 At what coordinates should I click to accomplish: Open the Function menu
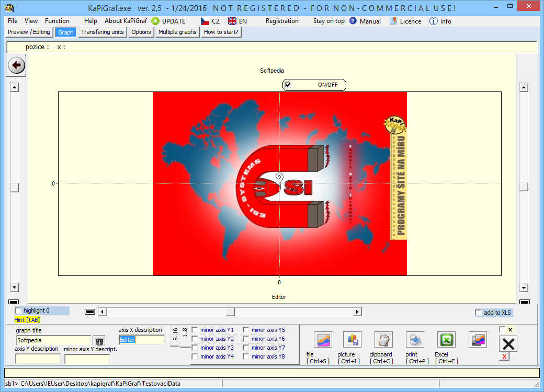57,21
